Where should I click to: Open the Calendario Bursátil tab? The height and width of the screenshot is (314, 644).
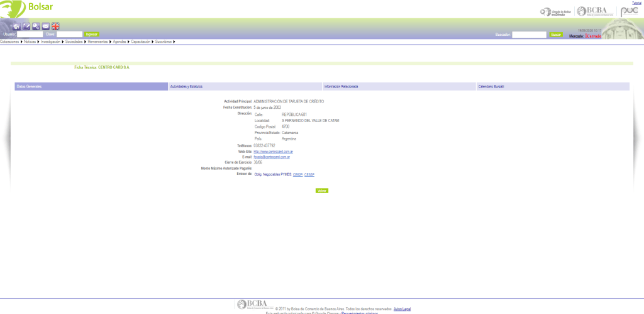553,87
